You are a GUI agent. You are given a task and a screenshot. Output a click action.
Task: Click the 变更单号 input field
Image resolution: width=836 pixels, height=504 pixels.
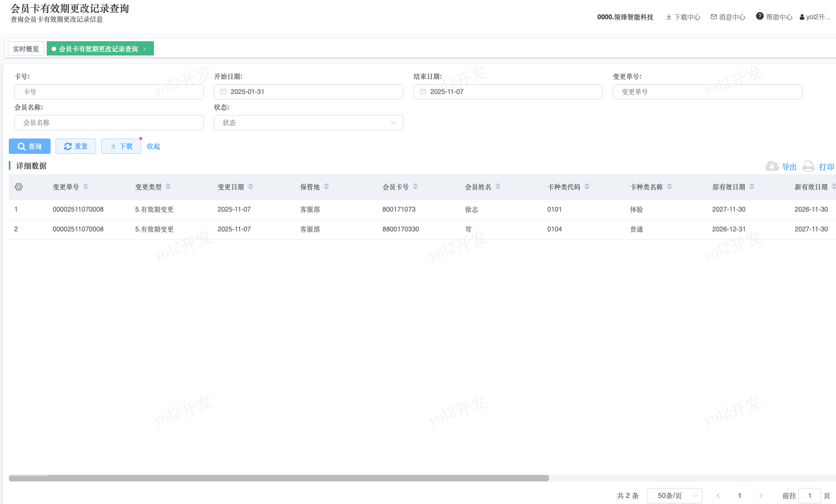click(707, 92)
